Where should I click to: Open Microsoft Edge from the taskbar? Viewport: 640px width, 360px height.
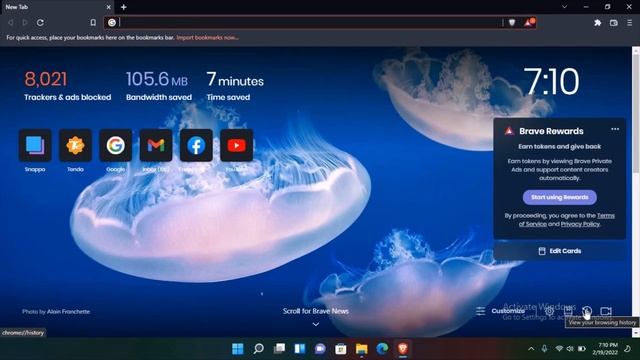[382, 349]
